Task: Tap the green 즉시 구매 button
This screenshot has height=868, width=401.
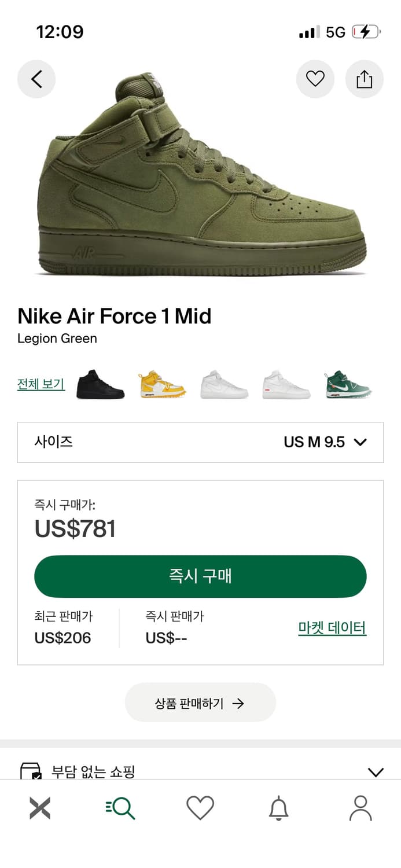Action: tap(200, 576)
